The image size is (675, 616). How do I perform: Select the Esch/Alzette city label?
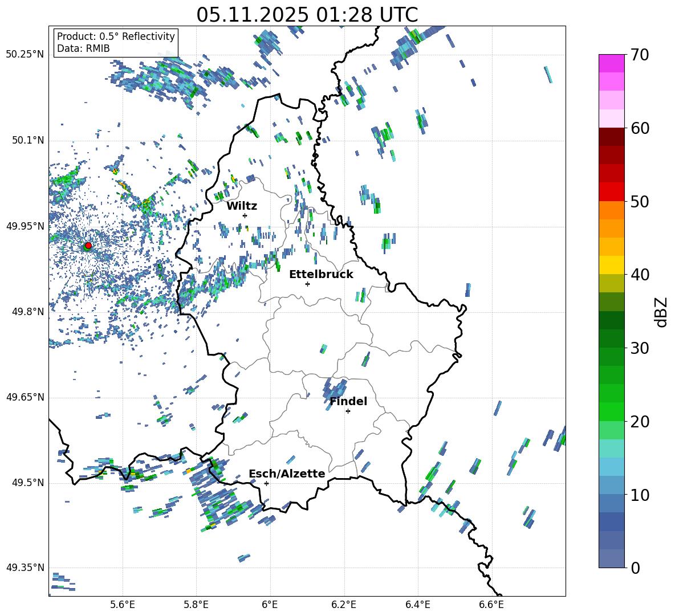(287, 474)
